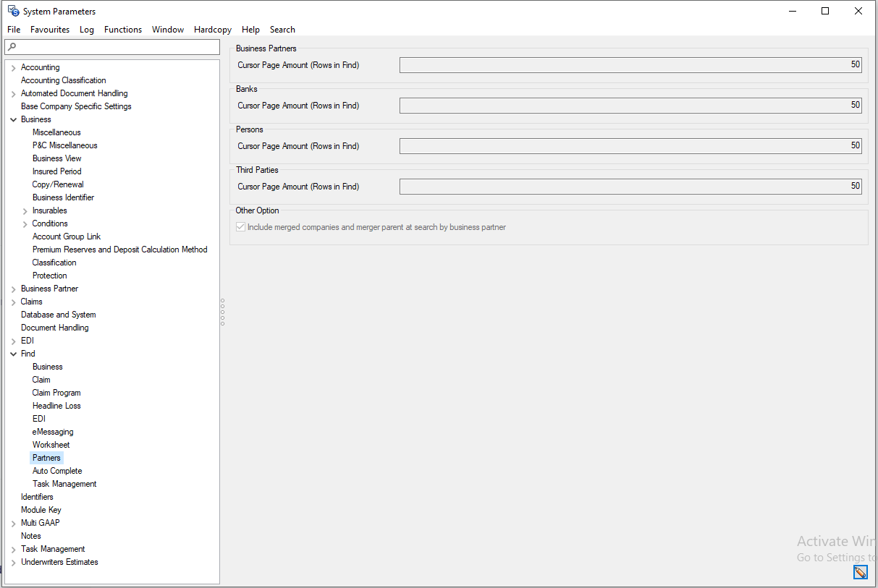878x588 pixels.
Task: Expand the Insurables node arrow
Action: click(x=25, y=211)
